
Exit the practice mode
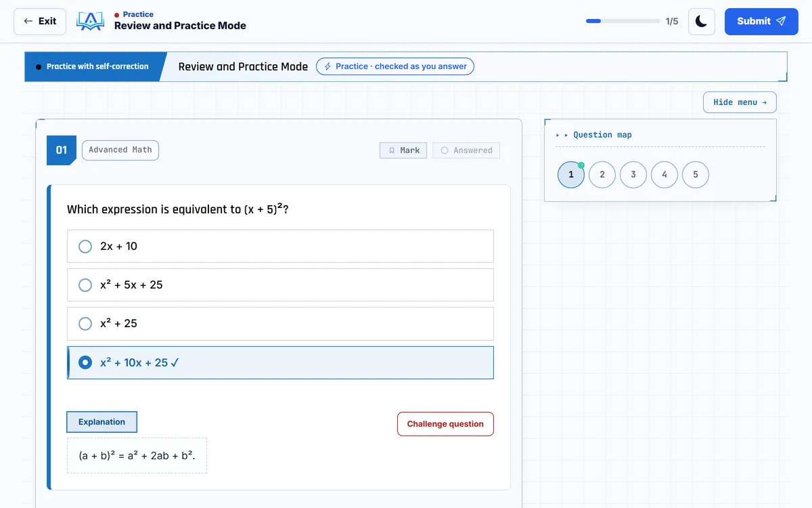pos(40,22)
